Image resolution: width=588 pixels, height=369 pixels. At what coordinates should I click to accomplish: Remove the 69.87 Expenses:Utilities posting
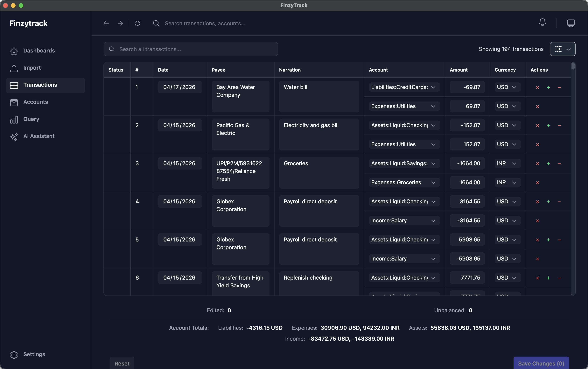pyautogui.click(x=537, y=106)
